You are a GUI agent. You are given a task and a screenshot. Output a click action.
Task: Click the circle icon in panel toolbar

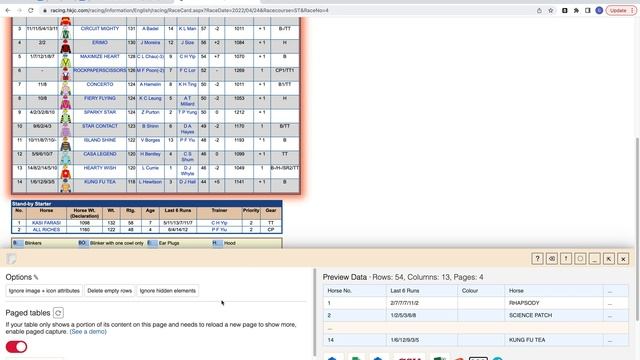pos(580,258)
